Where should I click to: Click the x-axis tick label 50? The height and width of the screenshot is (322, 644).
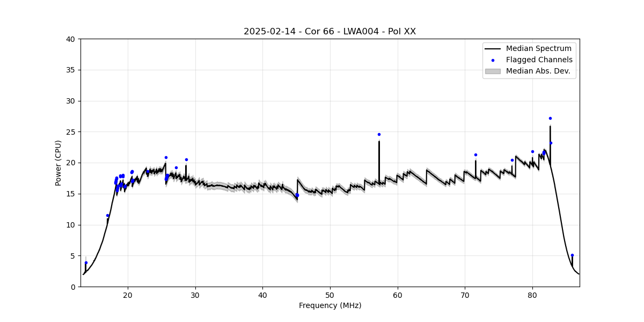click(330, 295)
